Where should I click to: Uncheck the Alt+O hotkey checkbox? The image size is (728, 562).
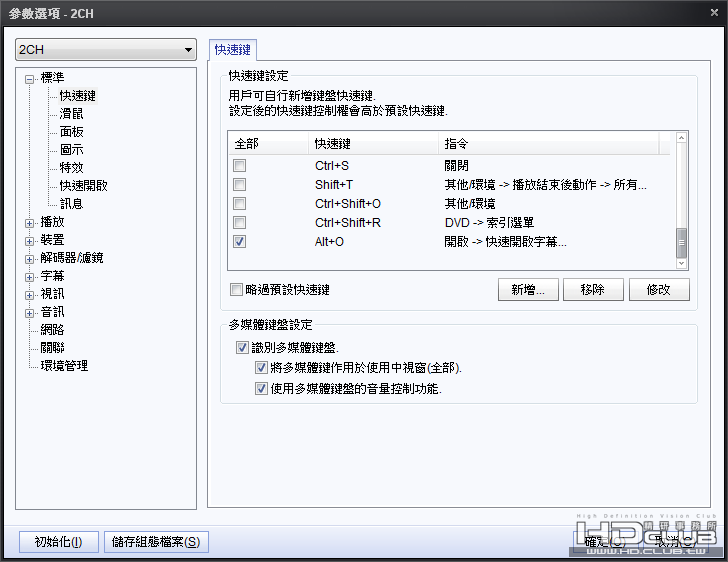click(240, 242)
